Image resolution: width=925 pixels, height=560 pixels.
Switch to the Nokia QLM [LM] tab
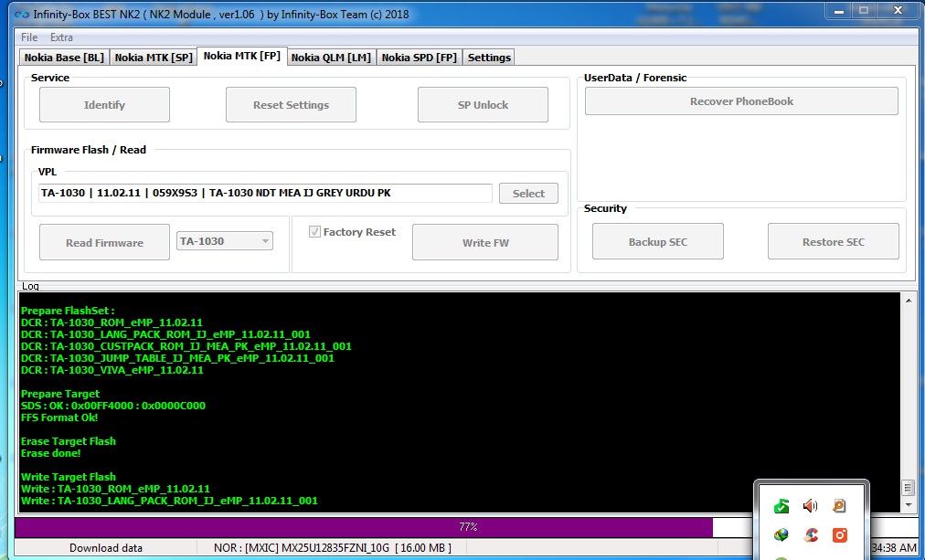point(331,58)
